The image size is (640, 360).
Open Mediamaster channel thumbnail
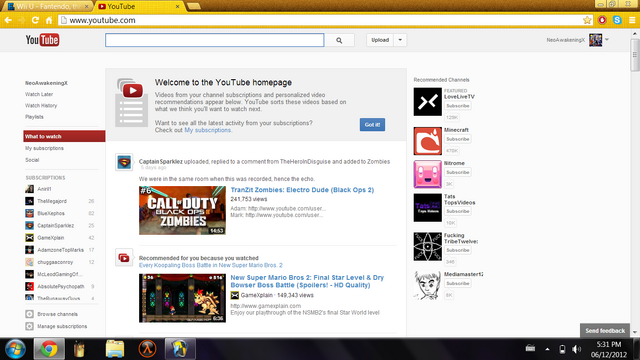[427, 286]
